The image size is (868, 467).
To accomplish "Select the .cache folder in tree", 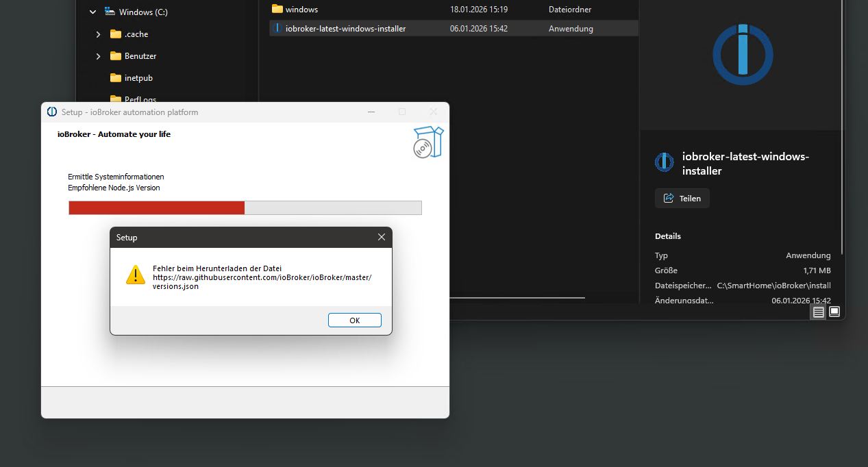I will [136, 34].
